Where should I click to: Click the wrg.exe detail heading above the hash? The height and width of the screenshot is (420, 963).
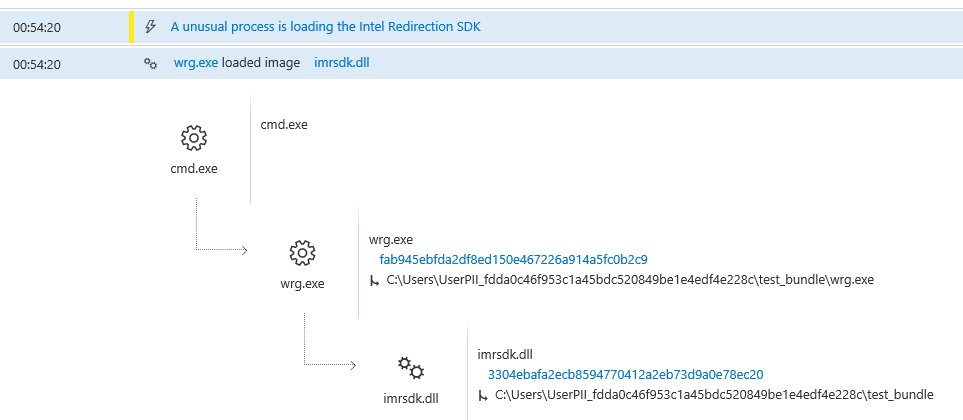(391, 239)
